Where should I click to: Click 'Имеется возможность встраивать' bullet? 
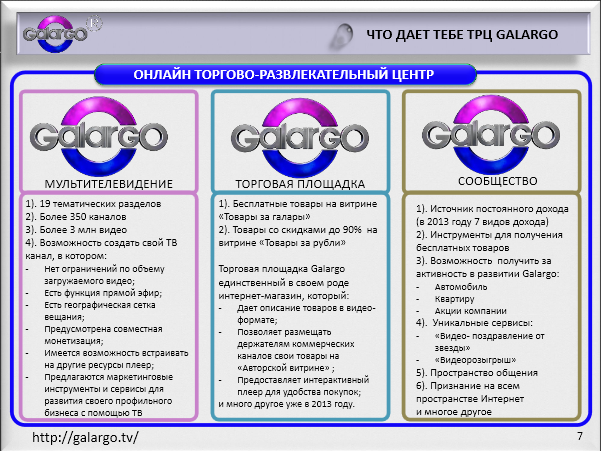click(116, 353)
